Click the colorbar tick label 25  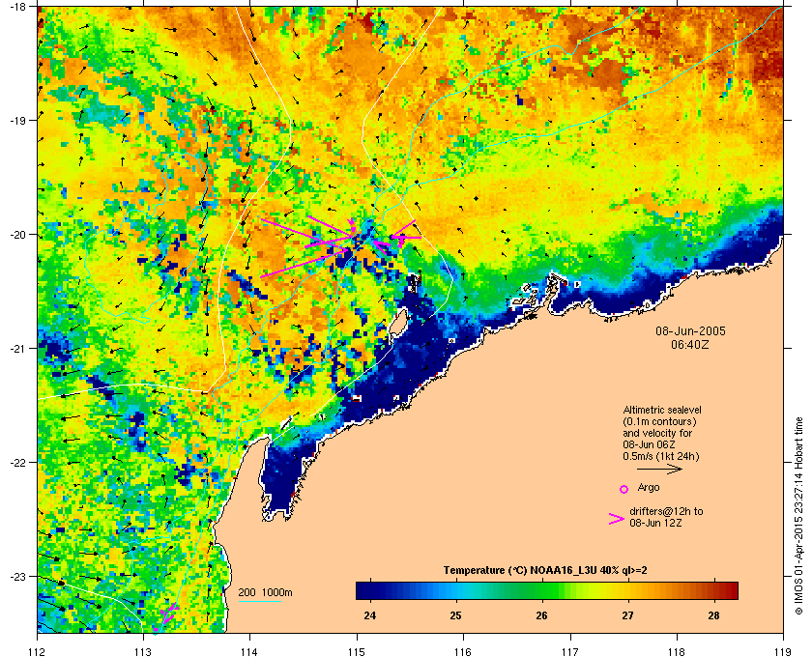tap(455, 615)
